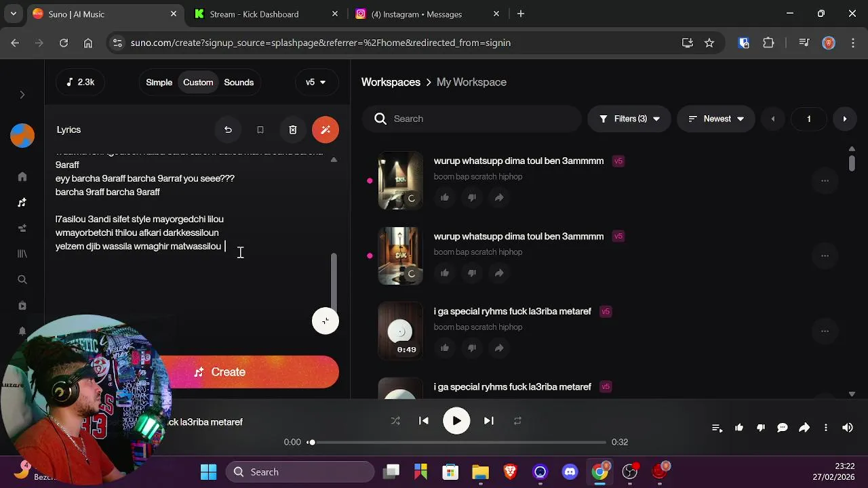Open more options for first wurup song
The width and height of the screenshot is (868, 488).
pyautogui.click(x=825, y=180)
